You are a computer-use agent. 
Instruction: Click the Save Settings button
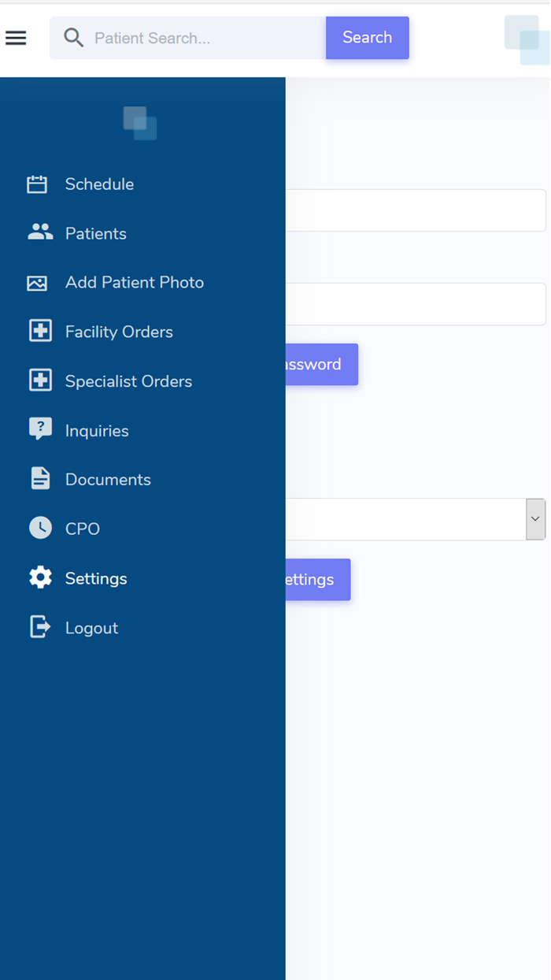point(323,579)
